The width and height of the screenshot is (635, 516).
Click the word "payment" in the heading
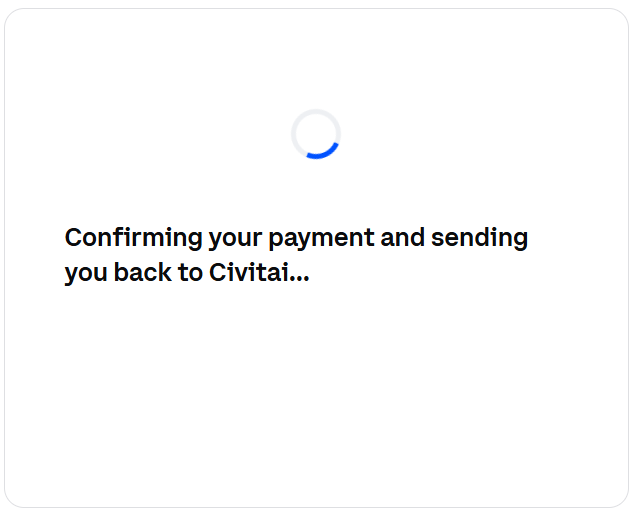click(x=322, y=239)
